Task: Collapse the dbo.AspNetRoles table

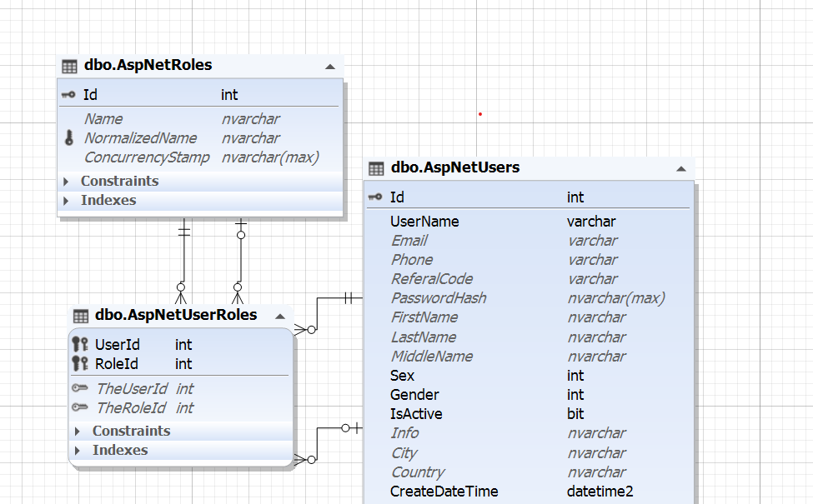Action: (329, 67)
